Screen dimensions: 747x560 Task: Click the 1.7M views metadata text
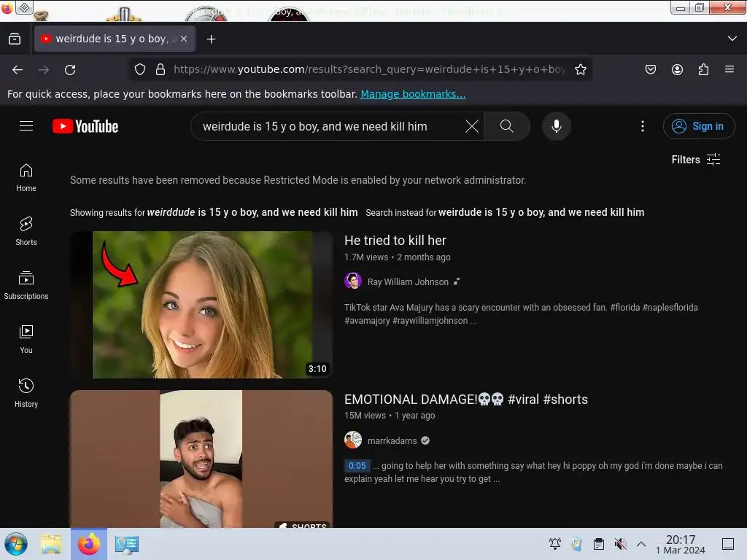pos(366,257)
